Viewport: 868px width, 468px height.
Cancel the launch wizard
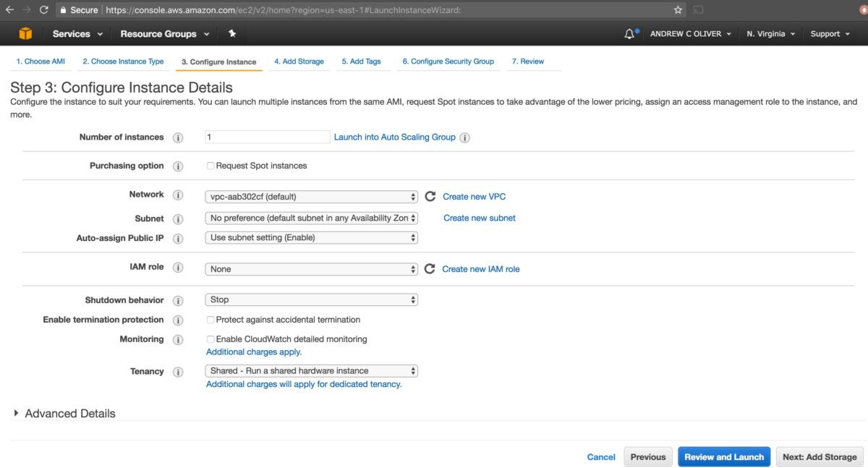pos(601,457)
